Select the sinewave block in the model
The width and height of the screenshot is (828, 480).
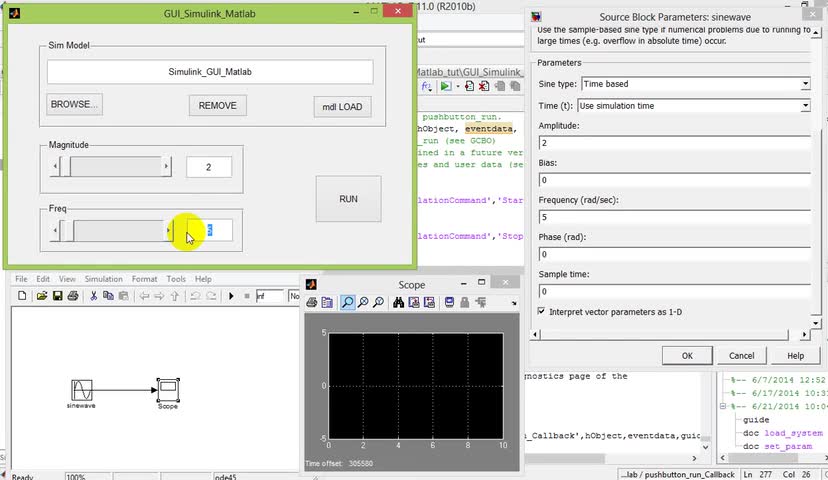click(x=82, y=390)
